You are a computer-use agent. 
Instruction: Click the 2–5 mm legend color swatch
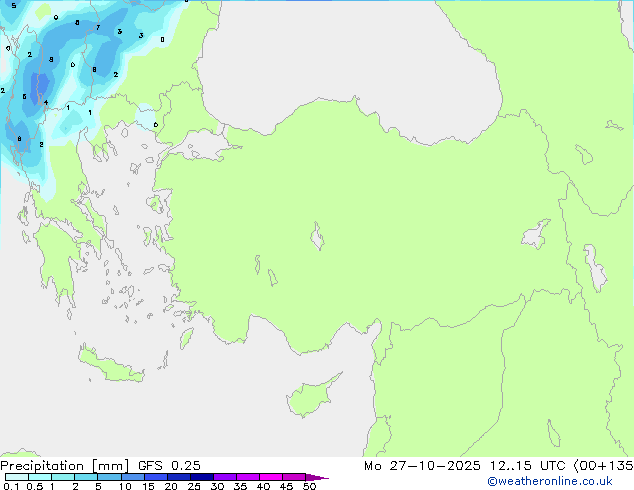(86, 477)
